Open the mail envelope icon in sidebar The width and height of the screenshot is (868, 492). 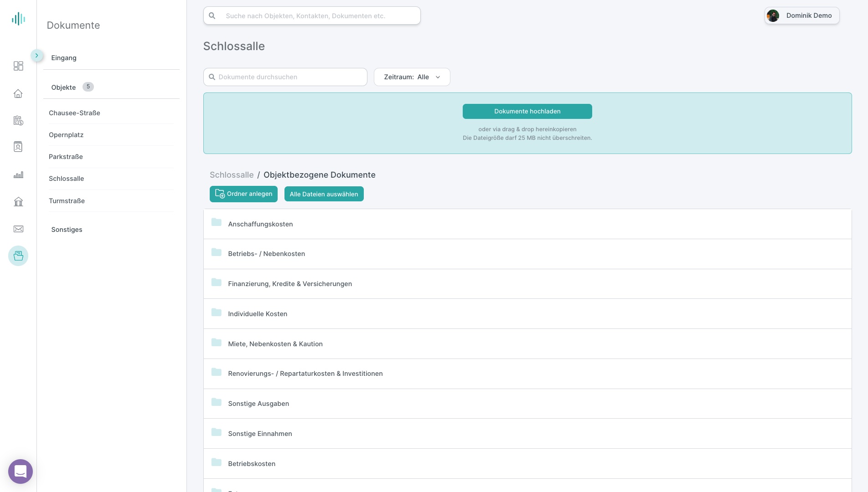pyautogui.click(x=18, y=229)
